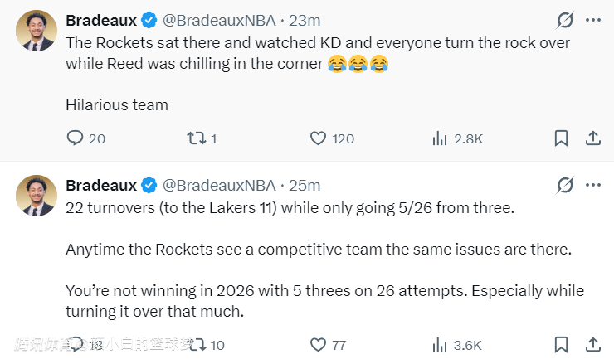Reply to the 23m Rockets tweet
This screenshot has height=364, width=614.
click(x=76, y=138)
